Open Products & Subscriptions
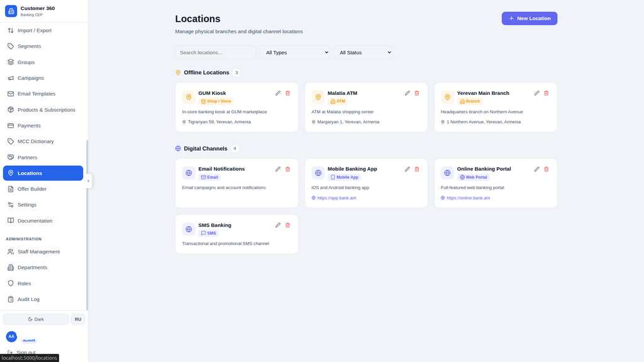This screenshot has width=644, height=362. [43, 110]
